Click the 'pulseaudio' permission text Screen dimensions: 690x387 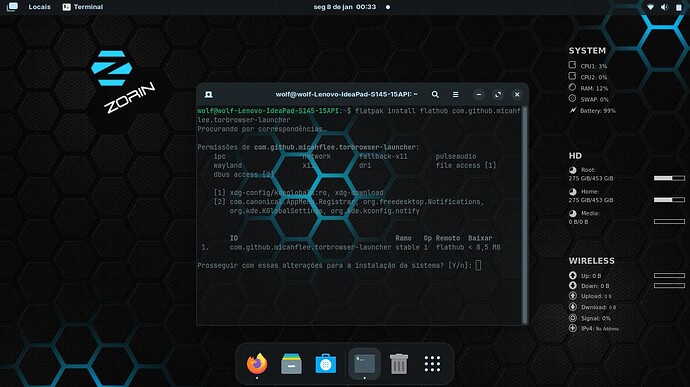[456, 156]
